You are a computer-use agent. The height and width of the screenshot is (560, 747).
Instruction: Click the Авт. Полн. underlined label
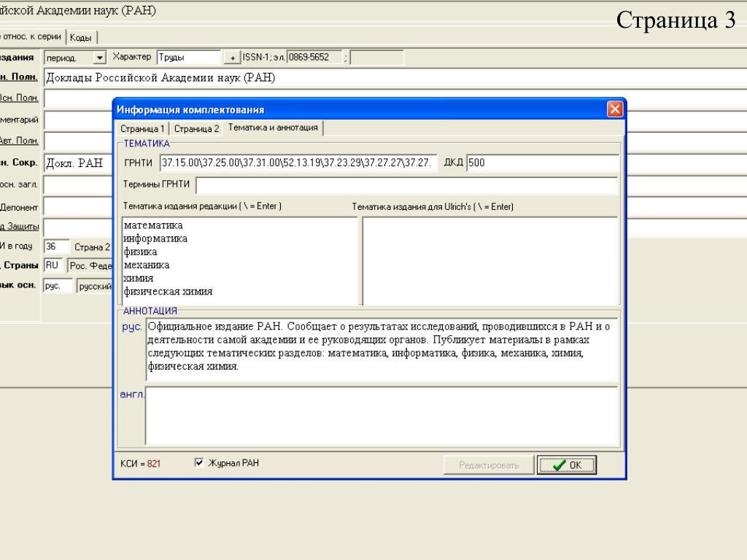coord(19,141)
